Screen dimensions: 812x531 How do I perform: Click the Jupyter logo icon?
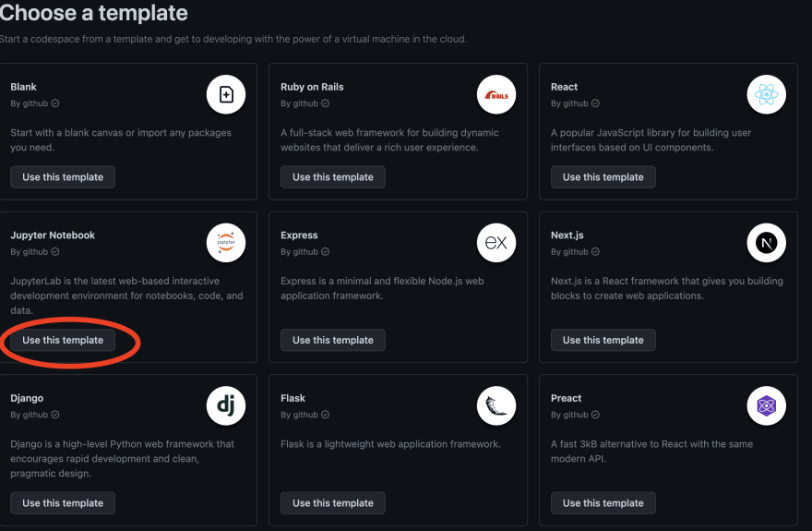(x=226, y=243)
